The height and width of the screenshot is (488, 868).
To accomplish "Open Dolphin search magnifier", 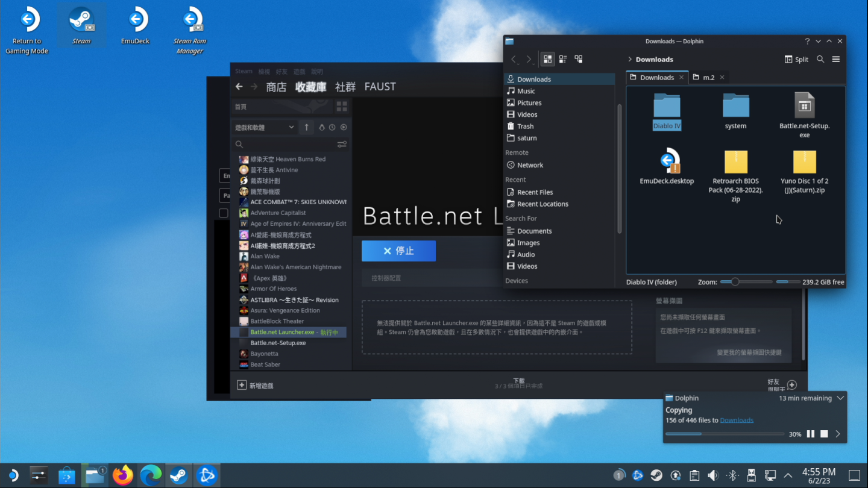I will point(820,59).
